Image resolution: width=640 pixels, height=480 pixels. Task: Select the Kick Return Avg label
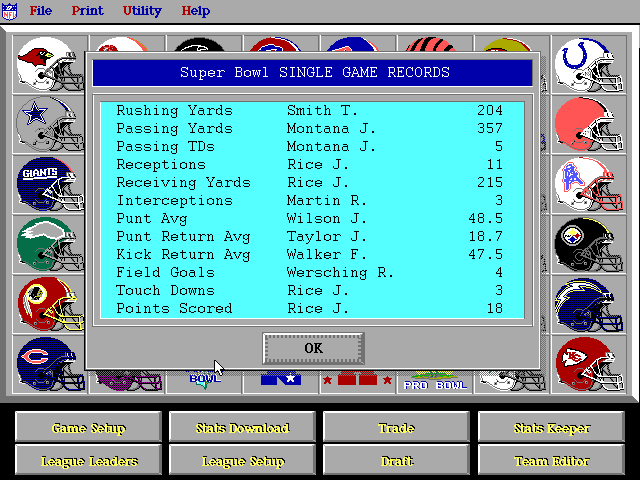183,254
